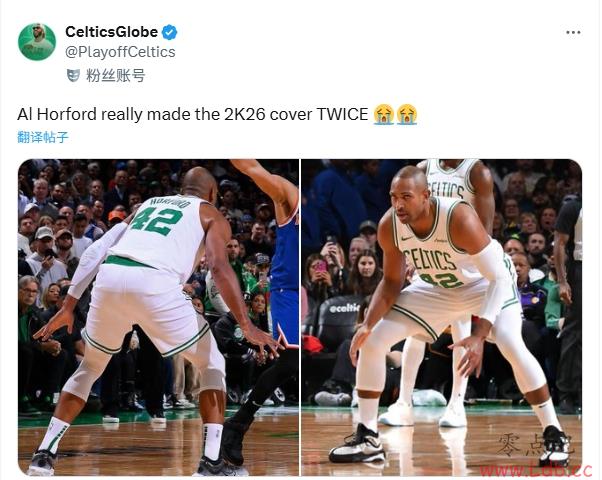Screen dimensions: 602x480
Task: Open left photo showing jersey 42 back
Action: click(158, 317)
